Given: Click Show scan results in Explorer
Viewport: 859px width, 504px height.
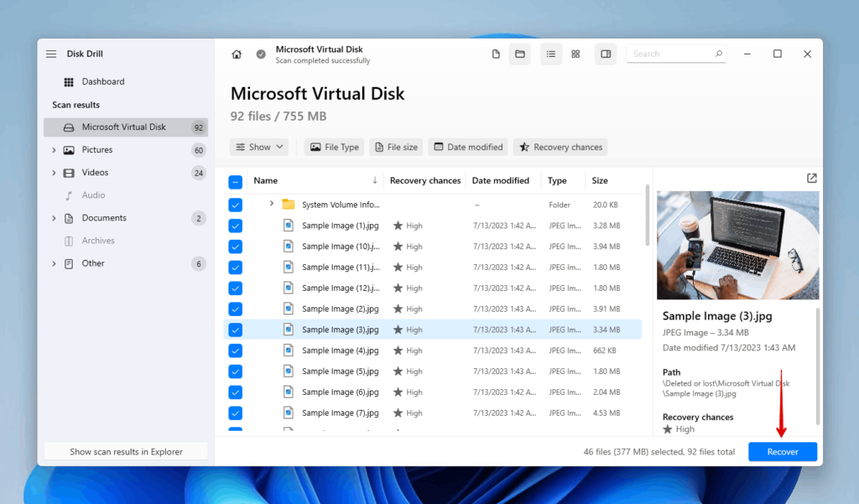Looking at the screenshot, I should [126, 452].
